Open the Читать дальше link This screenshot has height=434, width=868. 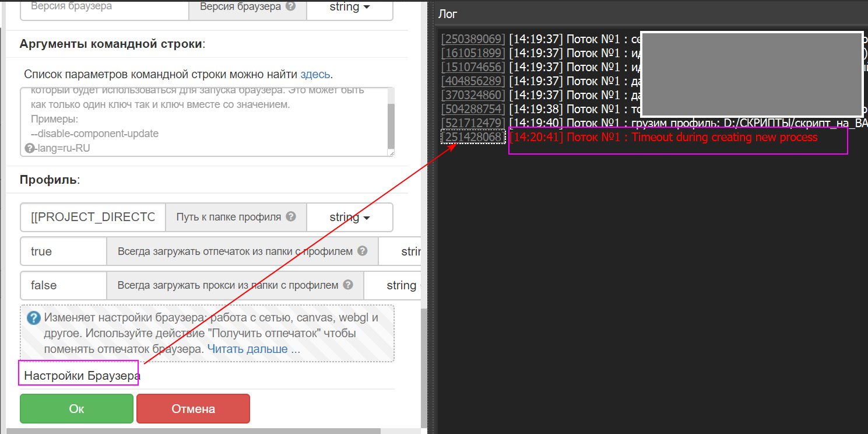254,349
